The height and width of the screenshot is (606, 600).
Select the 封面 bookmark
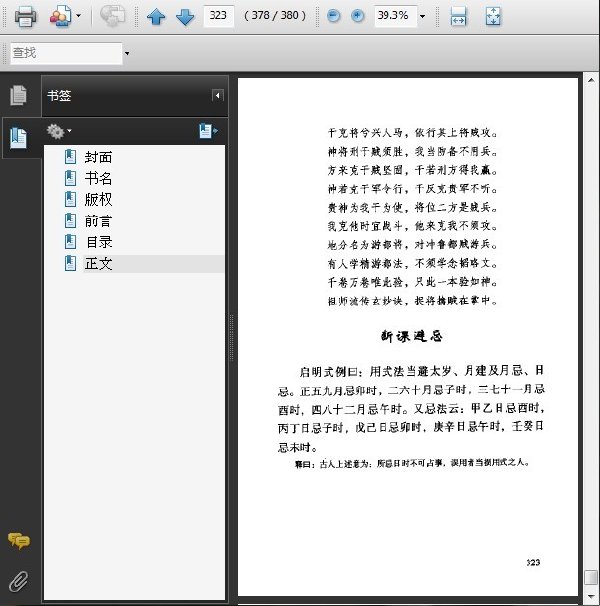[98, 157]
